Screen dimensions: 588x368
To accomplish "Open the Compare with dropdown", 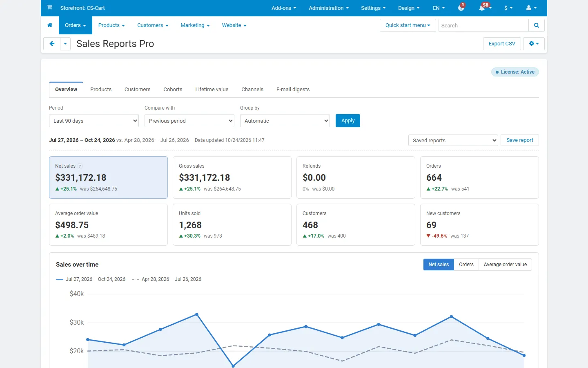I will point(189,121).
